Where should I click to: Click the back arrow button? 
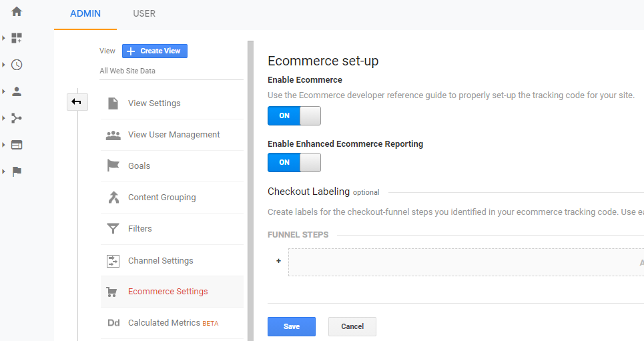(x=77, y=101)
